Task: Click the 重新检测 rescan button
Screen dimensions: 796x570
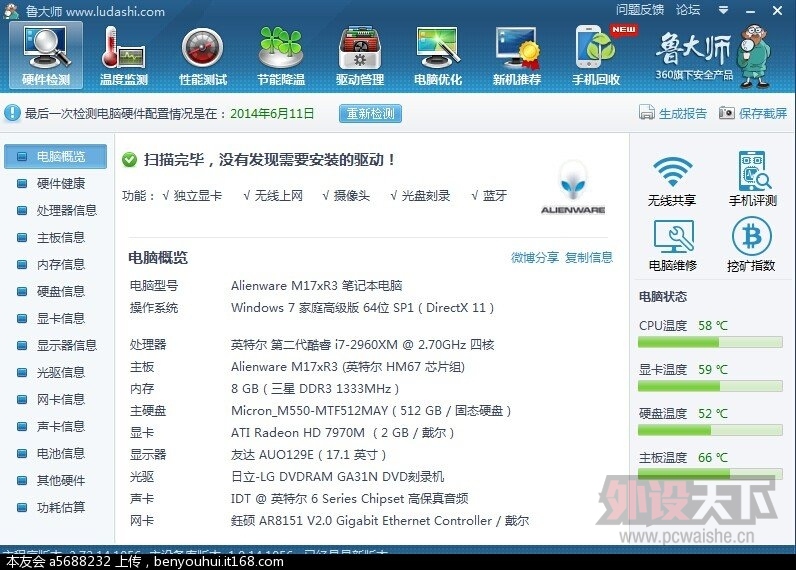Action: pyautogui.click(x=370, y=113)
